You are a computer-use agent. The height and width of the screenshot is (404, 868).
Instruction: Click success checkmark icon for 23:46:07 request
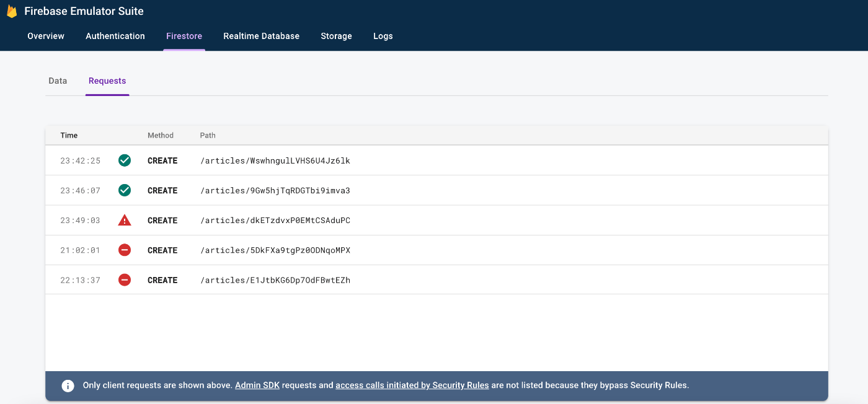pos(125,190)
